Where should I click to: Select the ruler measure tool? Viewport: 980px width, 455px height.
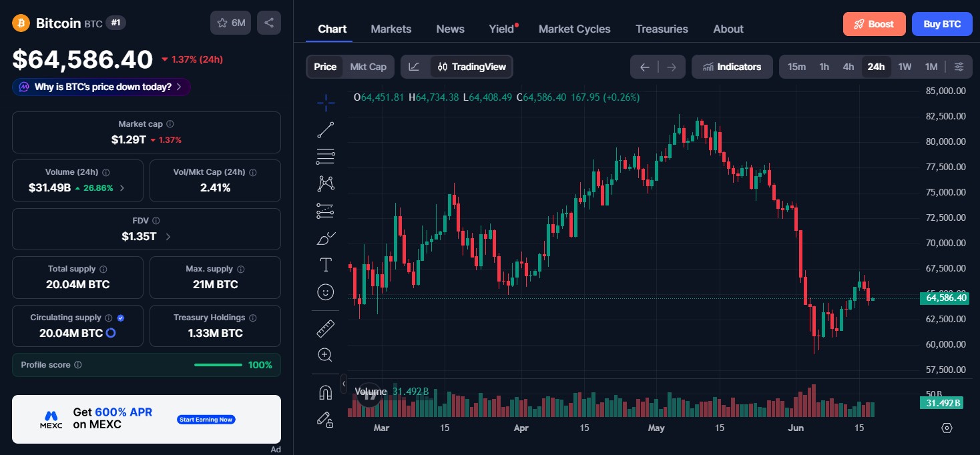[326, 328]
